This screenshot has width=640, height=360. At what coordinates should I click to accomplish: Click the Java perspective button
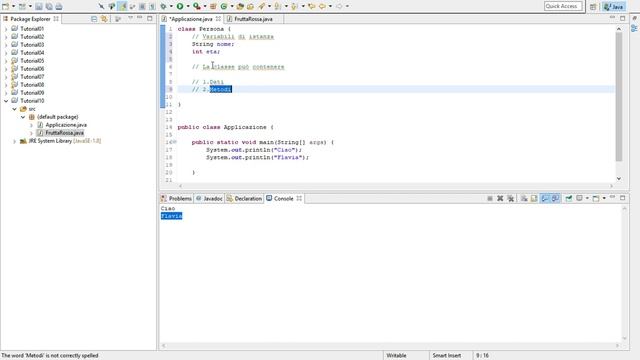tap(614, 7)
